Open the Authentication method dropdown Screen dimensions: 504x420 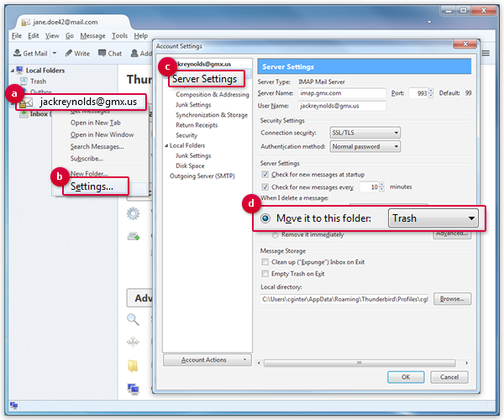365,146
